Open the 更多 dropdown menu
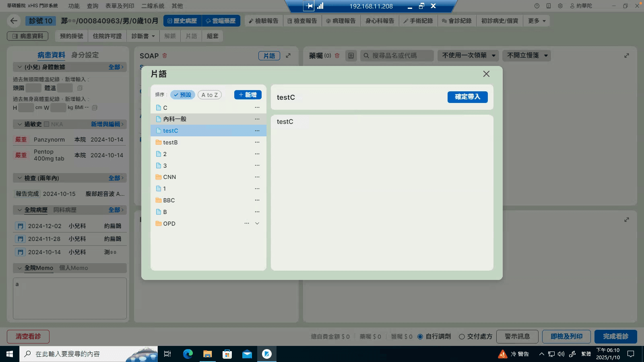 pos(537,21)
